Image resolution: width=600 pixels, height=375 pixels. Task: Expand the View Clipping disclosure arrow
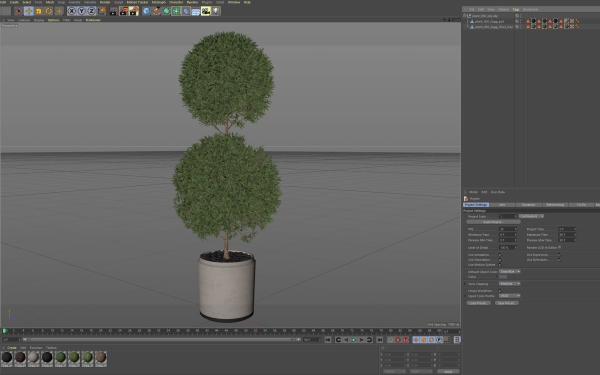click(x=465, y=284)
